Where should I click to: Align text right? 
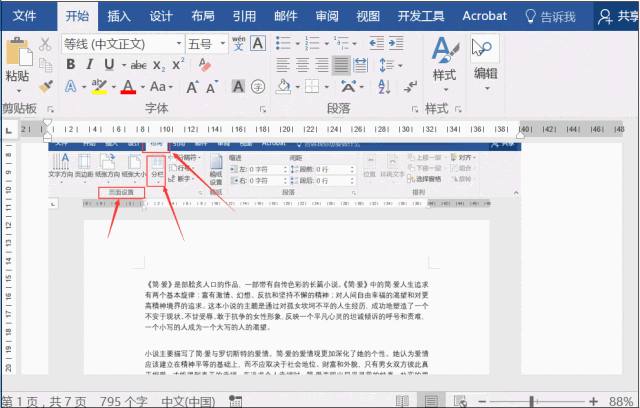pos(322,65)
